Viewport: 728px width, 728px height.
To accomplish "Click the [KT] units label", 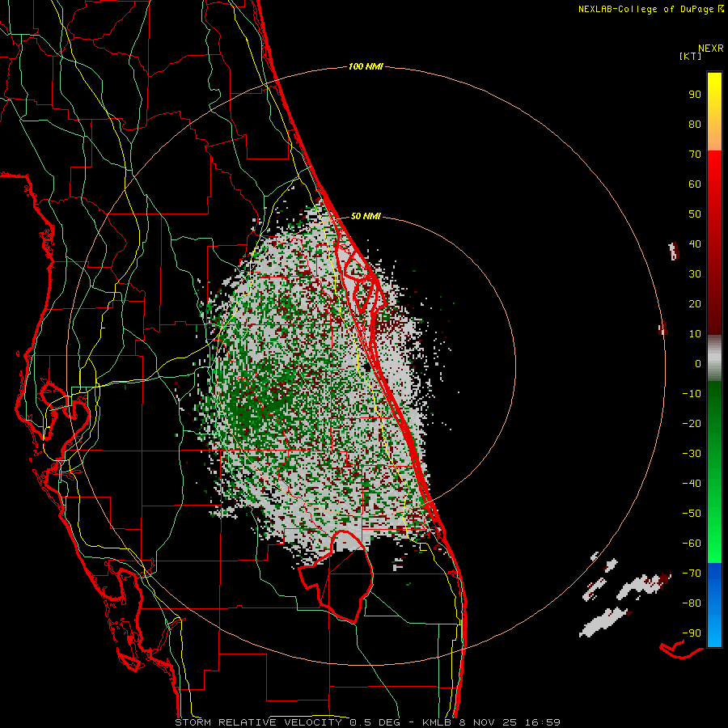I will point(691,56).
